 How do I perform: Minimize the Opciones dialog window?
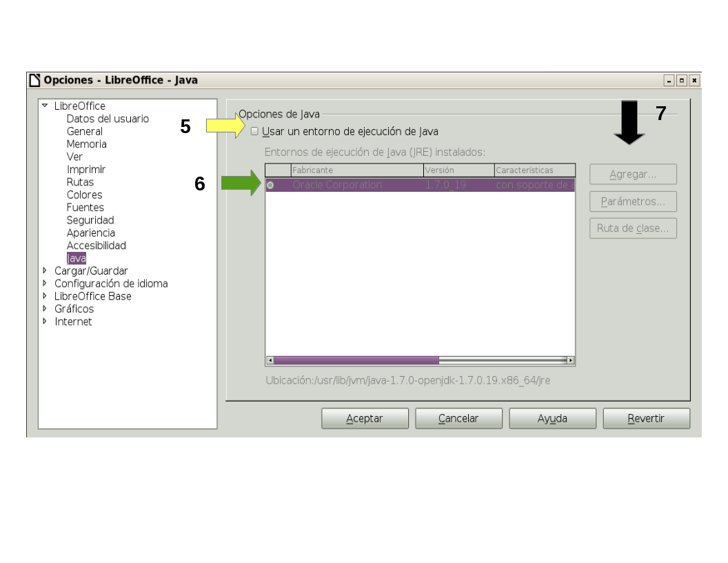point(669,80)
